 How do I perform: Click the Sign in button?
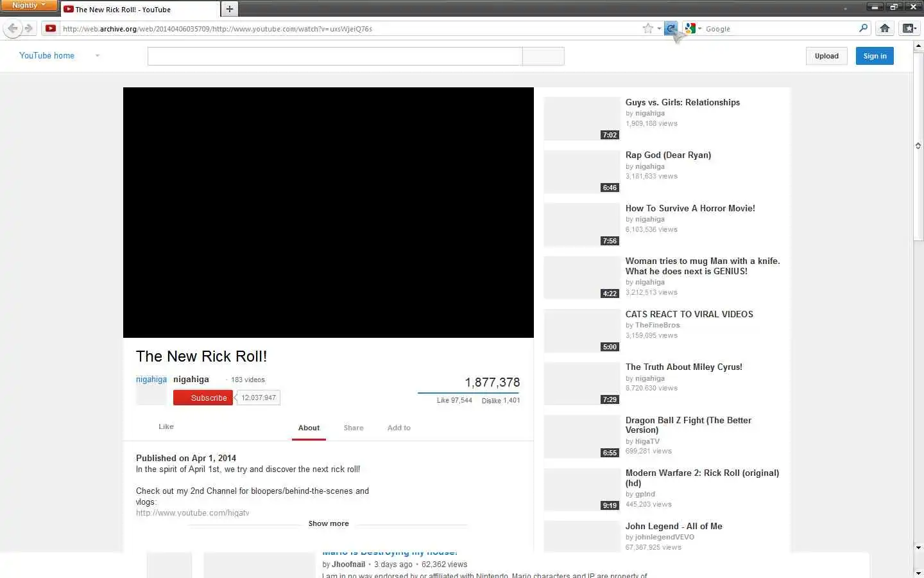(x=875, y=56)
